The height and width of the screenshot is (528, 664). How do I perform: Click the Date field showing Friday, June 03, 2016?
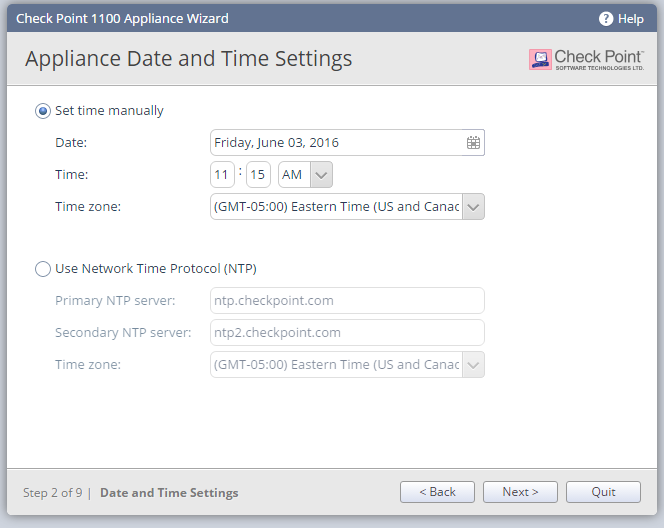point(347,143)
